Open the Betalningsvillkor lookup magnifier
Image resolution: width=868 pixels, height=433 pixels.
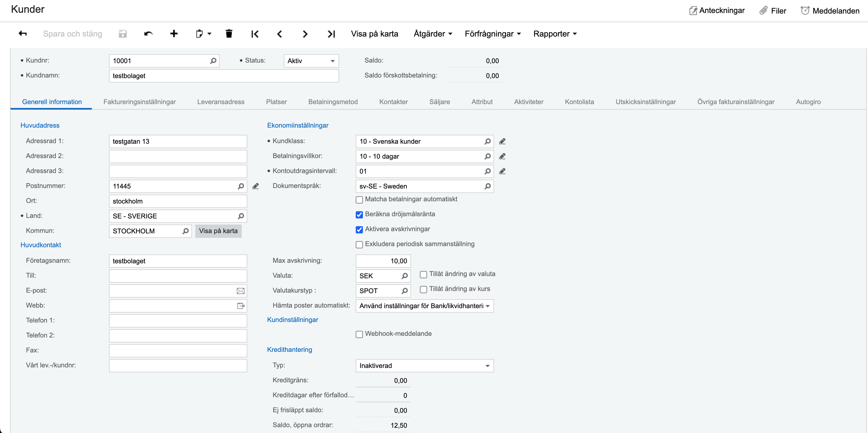(487, 156)
